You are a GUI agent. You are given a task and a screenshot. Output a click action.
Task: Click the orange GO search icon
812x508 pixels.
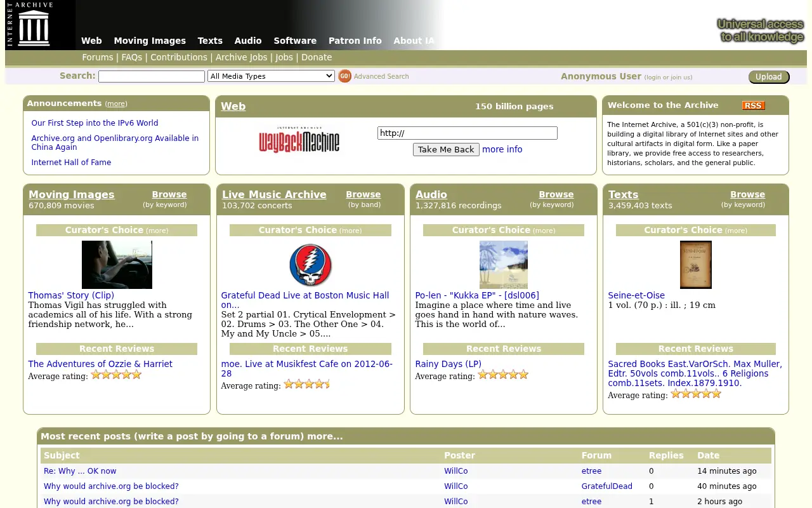tap(344, 76)
